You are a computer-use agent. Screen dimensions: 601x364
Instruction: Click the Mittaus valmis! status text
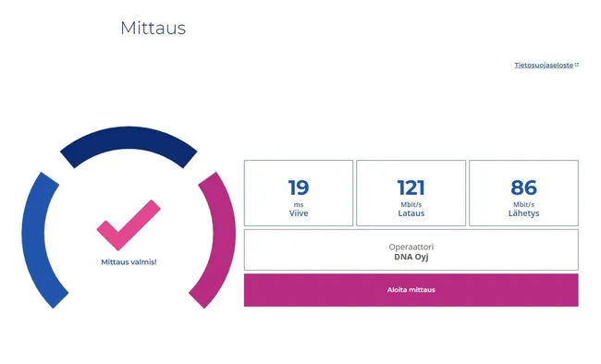coord(129,262)
